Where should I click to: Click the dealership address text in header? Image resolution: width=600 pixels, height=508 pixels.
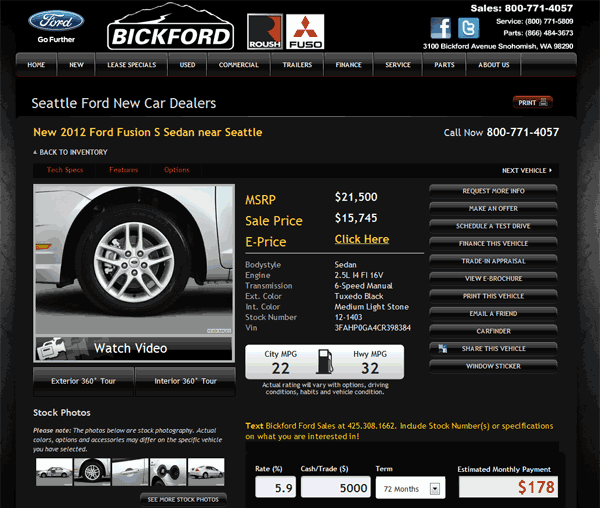(498, 46)
